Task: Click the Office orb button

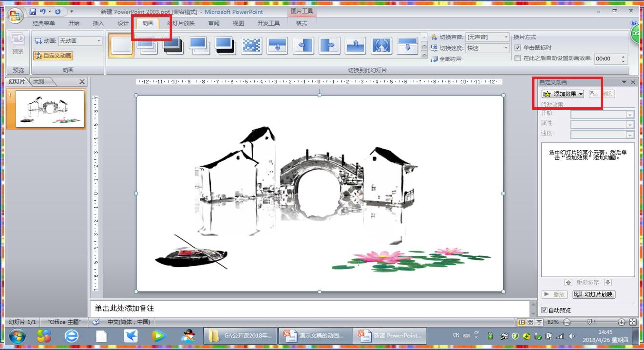Action: pos(15,16)
